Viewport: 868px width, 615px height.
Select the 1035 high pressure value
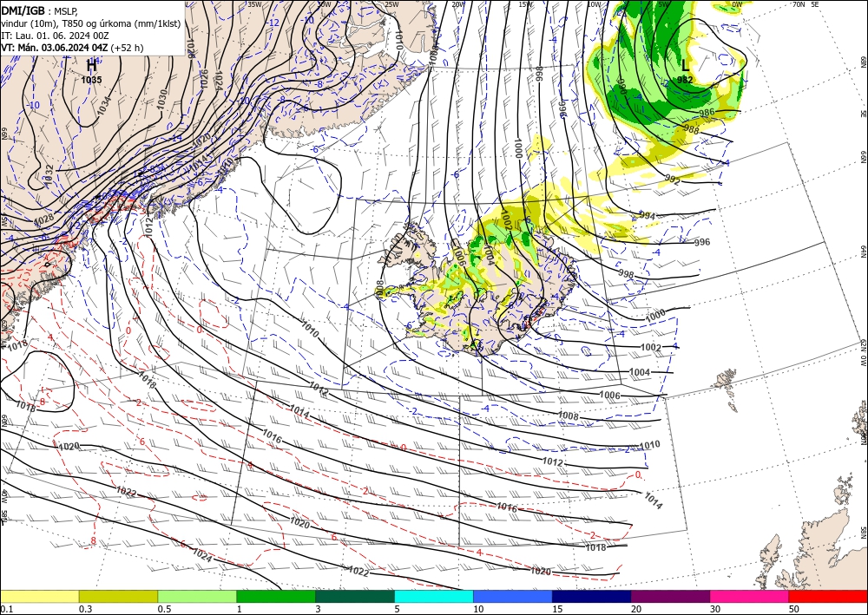[91, 80]
